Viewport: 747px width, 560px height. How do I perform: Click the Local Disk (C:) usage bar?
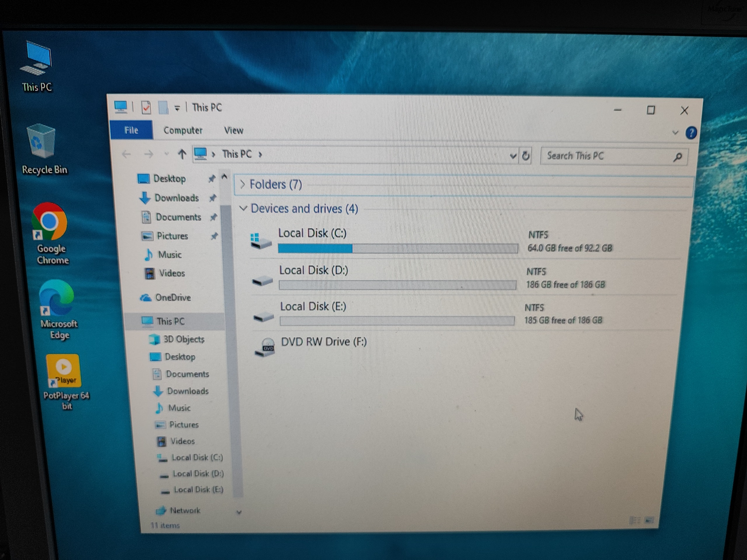pyautogui.click(x=398, y=249)
